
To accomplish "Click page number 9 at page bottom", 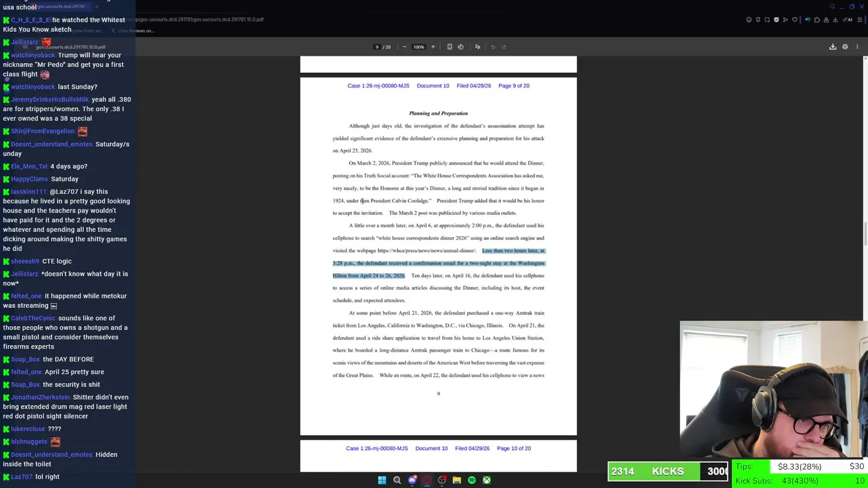I will pos(438,394).
